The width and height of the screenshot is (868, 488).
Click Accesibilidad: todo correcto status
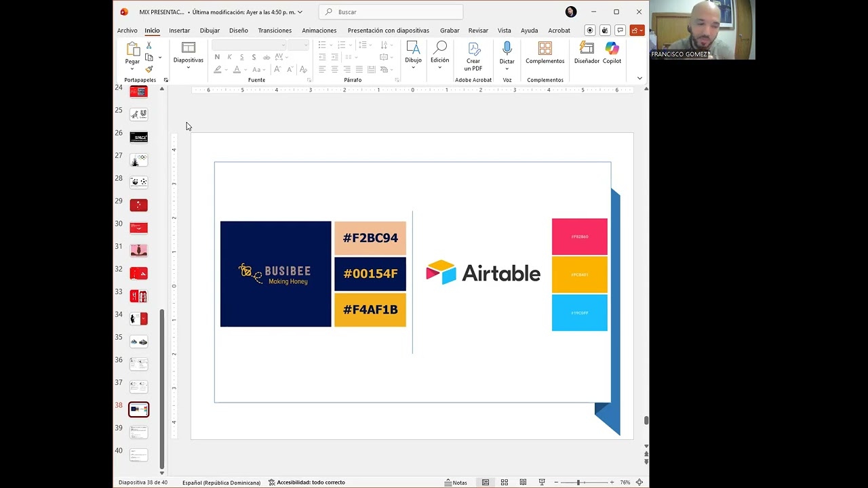click(307, 483)
